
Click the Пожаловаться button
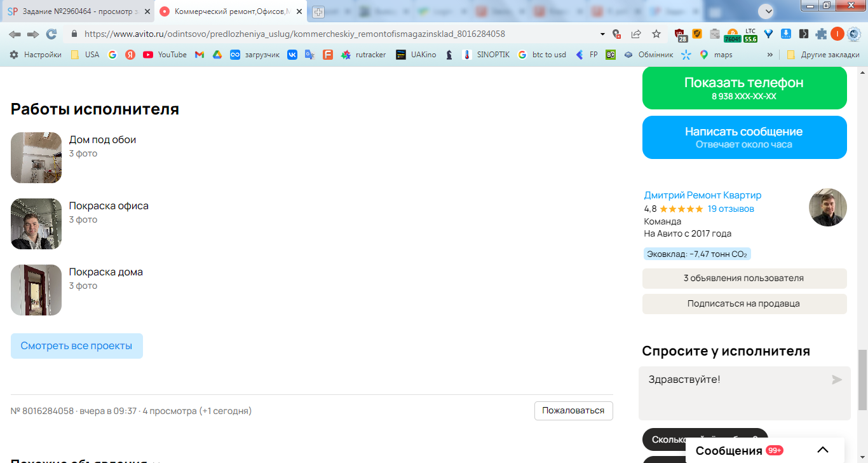click(573, 411)
